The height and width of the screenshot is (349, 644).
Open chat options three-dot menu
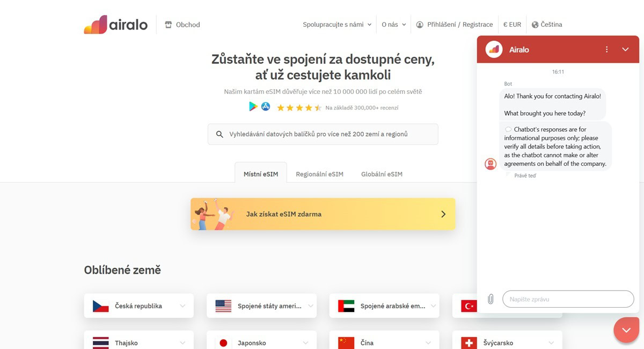[607, 49]
